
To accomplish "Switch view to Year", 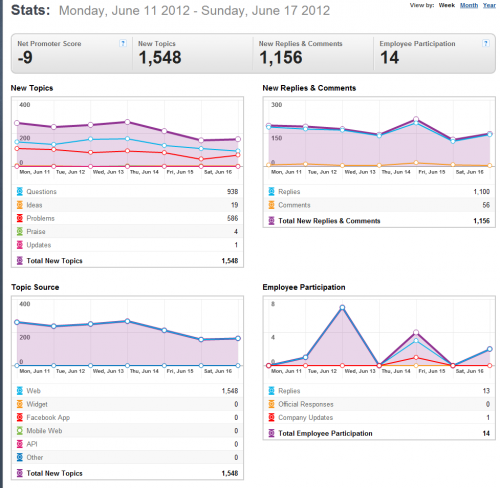I will point(489,5).
